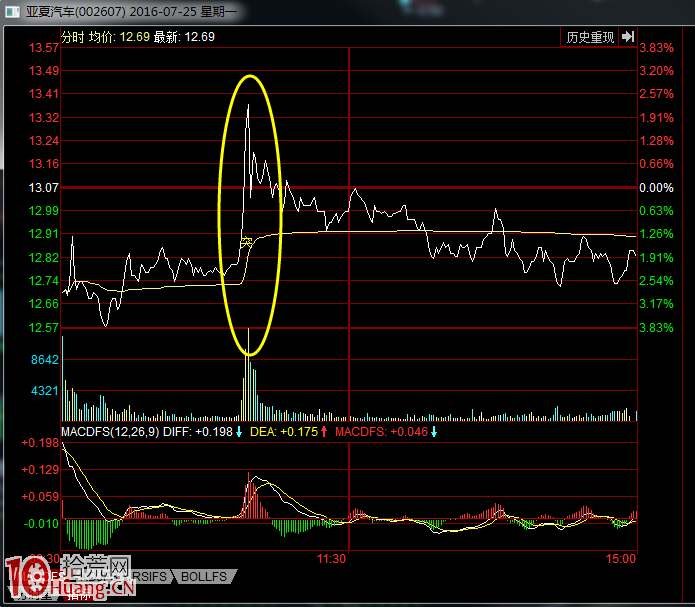Viewport: 695px width, 607px height.
Task: Click the 3.20% percentage axis label
Action: coord(656,71)
